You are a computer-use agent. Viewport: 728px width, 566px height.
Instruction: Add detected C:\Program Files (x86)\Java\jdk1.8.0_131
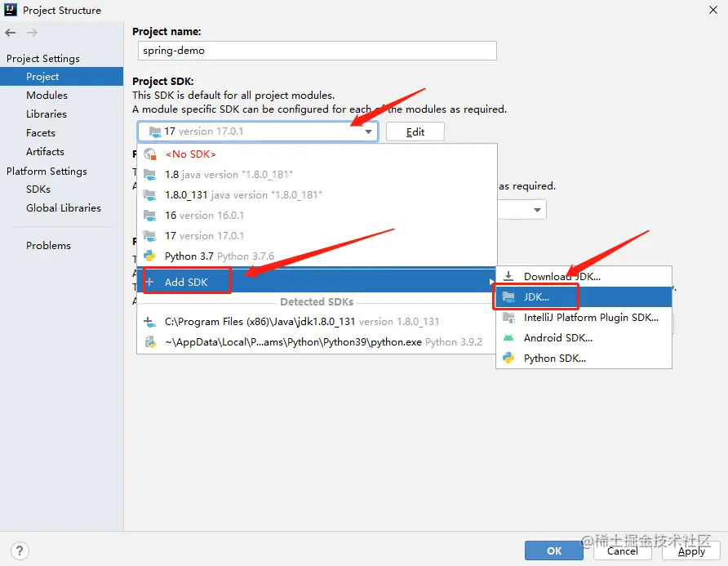317,322
